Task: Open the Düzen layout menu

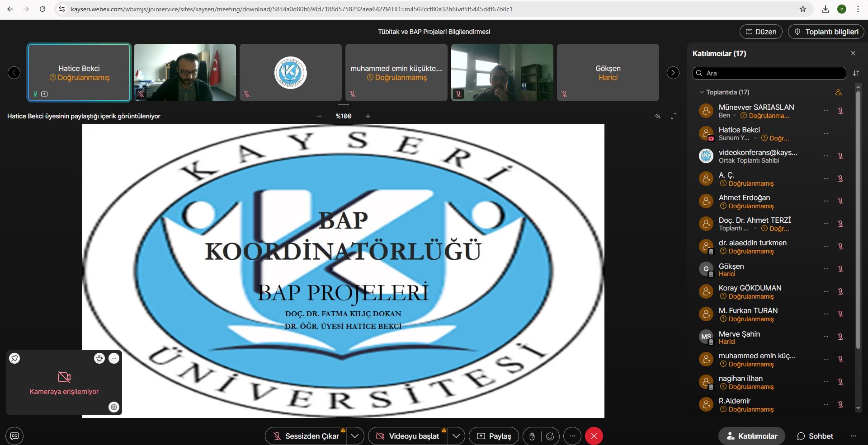Action: coord(761,32)
